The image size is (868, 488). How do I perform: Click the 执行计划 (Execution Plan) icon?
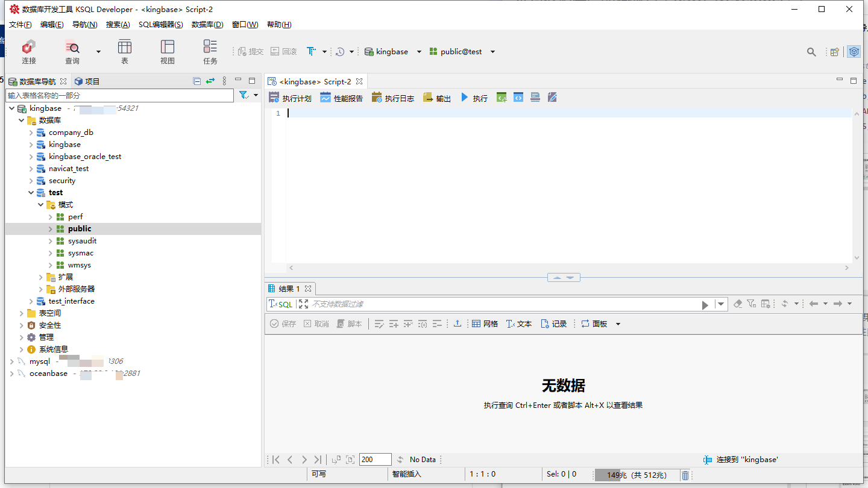290,98
